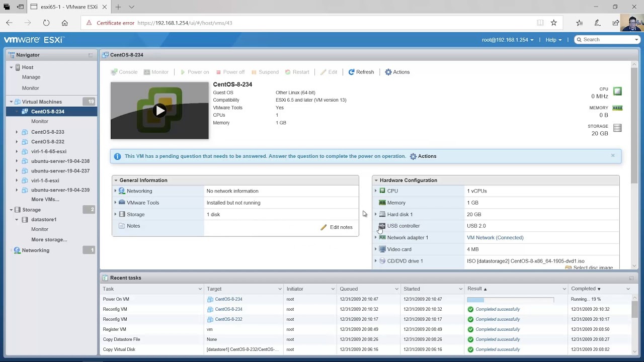Expand the Video card row
The image size is (644, 362).
[x=375, y=249]
